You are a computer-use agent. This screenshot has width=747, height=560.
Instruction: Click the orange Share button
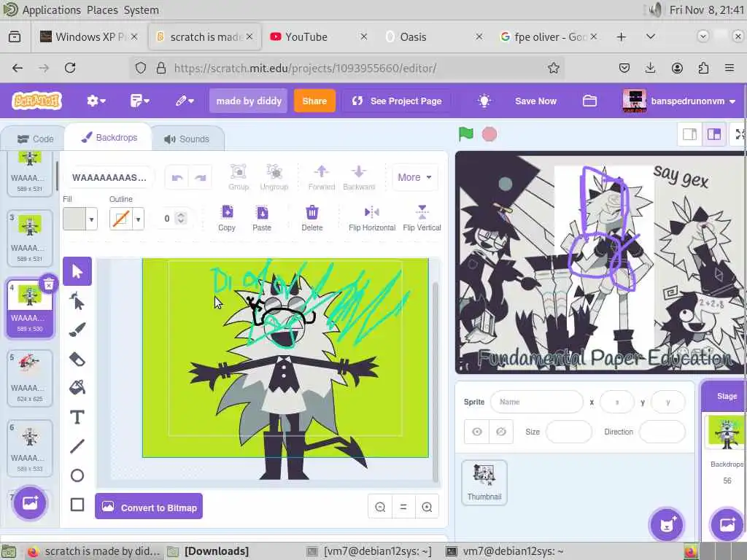(314, 101)
